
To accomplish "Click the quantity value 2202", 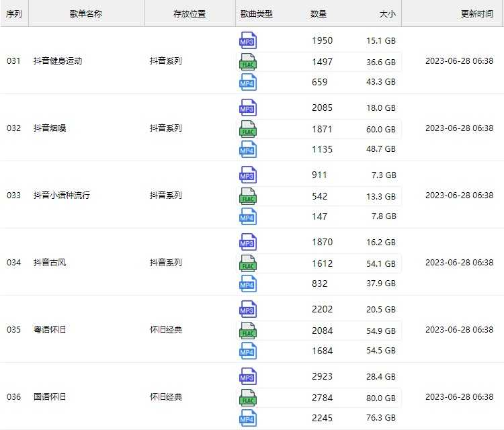I will pos(323,309).
